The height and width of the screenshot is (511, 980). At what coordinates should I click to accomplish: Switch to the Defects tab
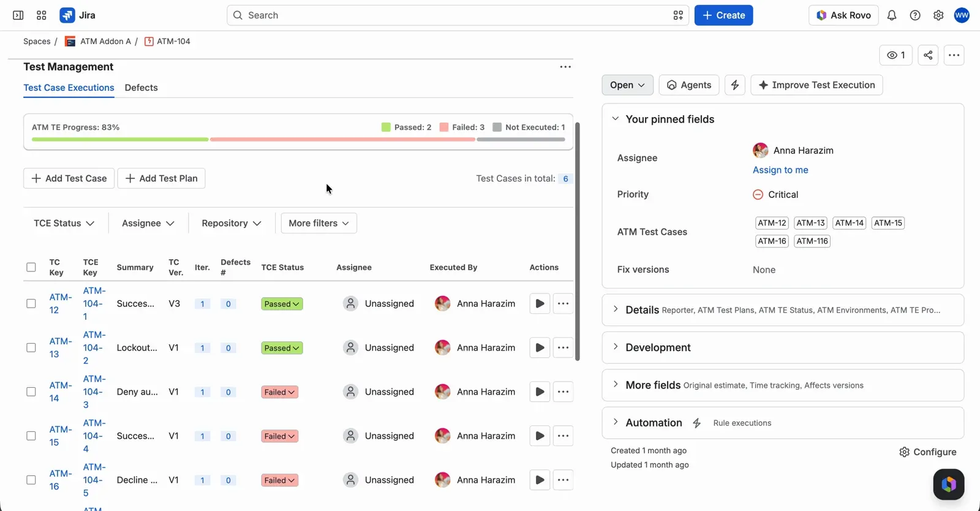[x=141, y=88]
